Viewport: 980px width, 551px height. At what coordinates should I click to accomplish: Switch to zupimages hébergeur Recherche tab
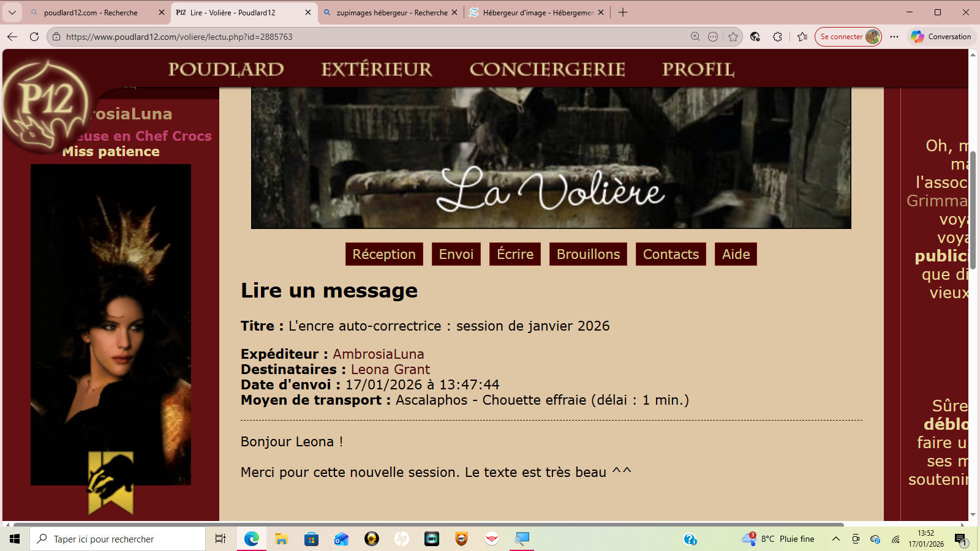pos(391,12)
